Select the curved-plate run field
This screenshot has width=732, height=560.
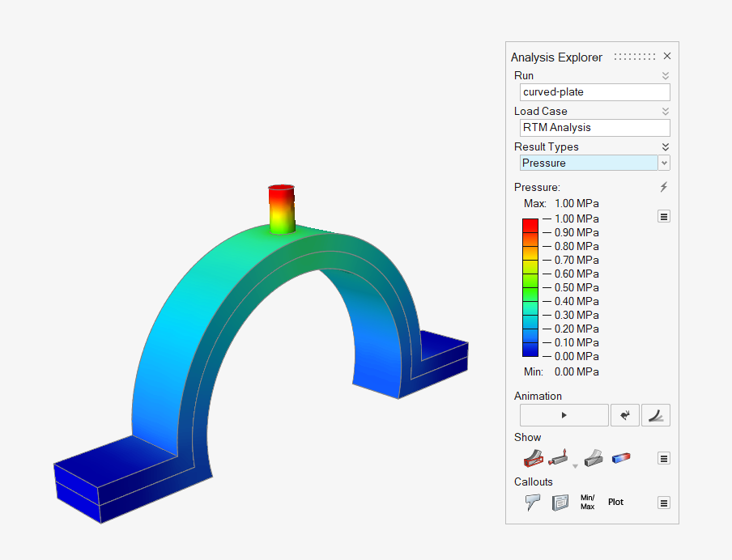(594, 92)
